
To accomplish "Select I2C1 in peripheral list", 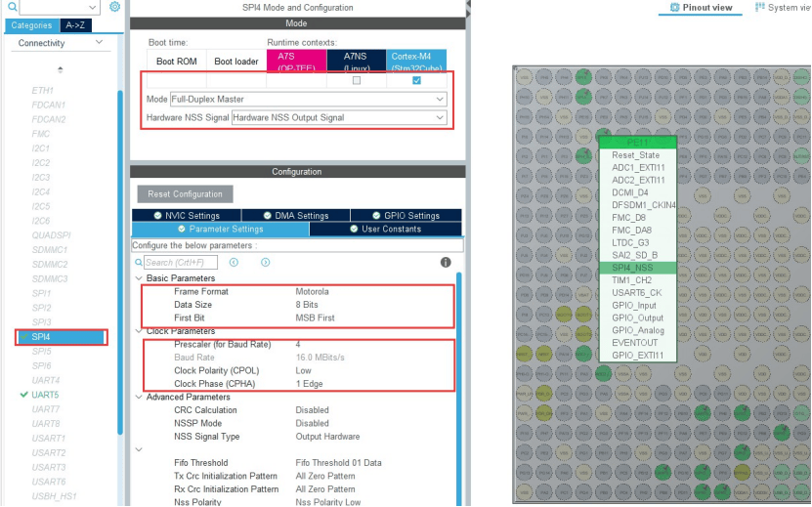I will click(41, 148).
